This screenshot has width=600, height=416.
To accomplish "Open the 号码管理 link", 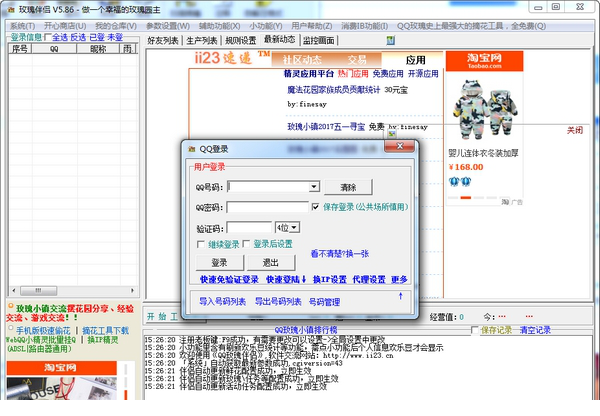I will click(324, 302).
